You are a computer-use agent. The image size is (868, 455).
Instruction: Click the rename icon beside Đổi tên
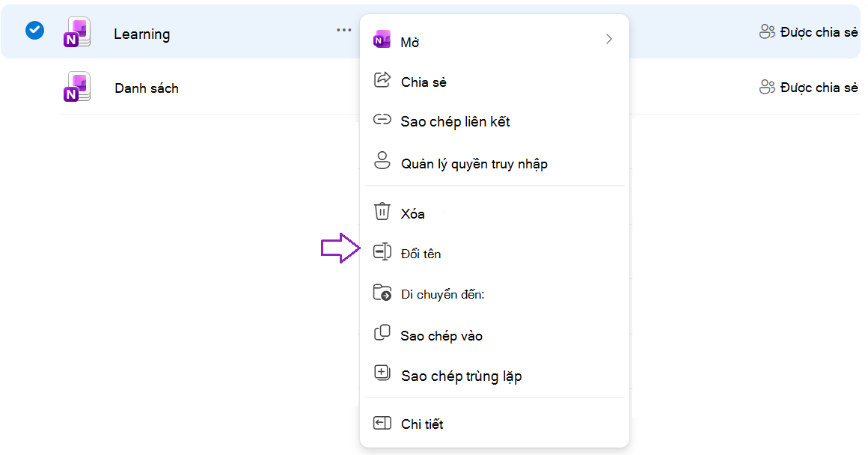pos(382,251)
